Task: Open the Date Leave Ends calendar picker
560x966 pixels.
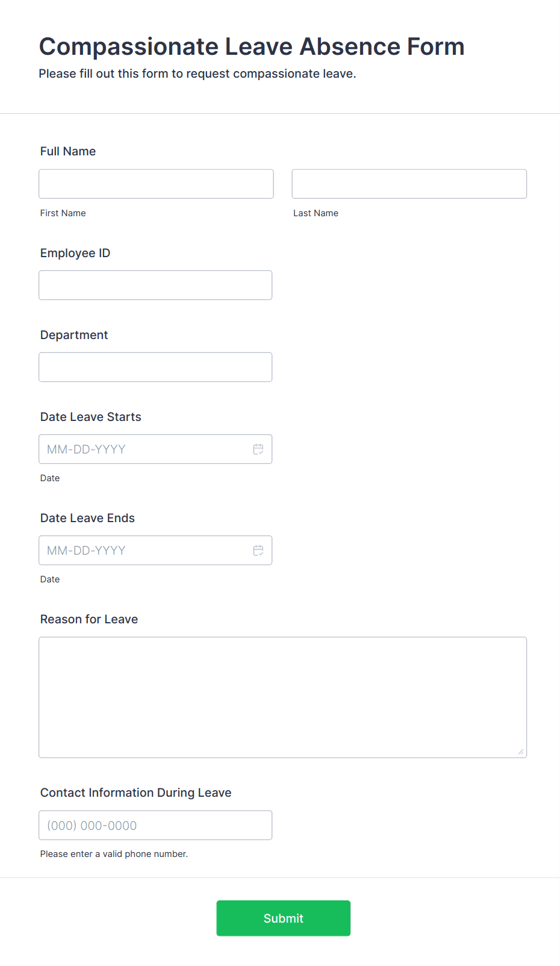Action: [258, 550]
